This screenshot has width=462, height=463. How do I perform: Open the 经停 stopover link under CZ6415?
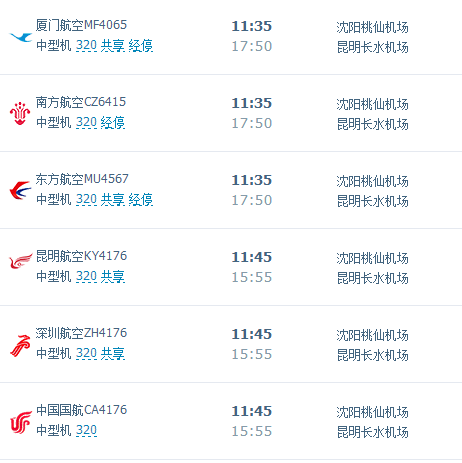coord(112,123)
